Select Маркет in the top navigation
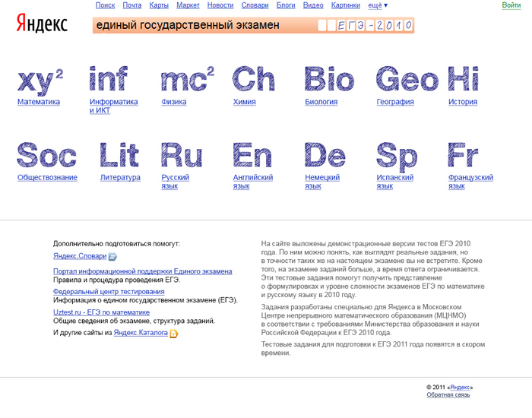Image resolution: width=532 pixels, height=418 pixels. (188, 5)
